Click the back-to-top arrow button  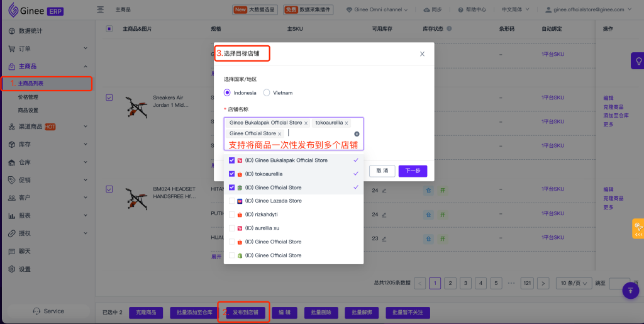(x=630, y=290)
